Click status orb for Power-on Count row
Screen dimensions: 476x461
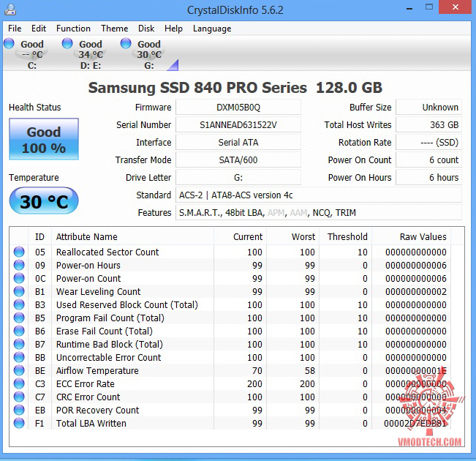point(19,278)
